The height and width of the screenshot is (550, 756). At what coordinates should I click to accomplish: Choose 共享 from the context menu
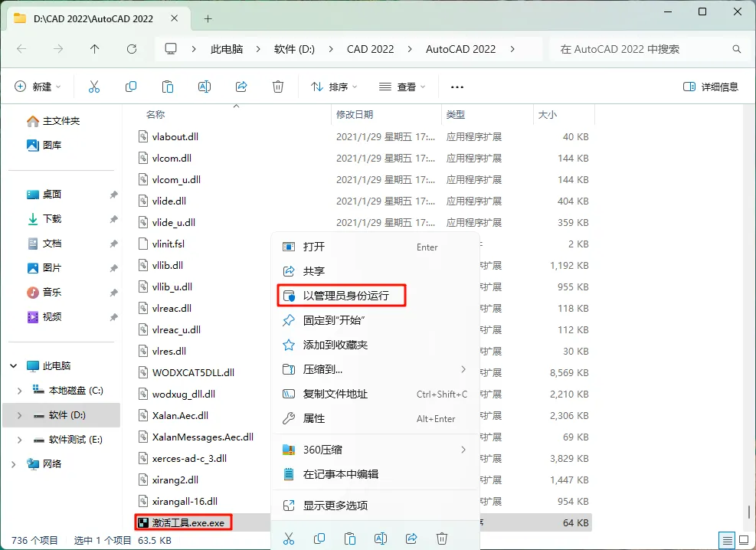click(x=375, y=271)
